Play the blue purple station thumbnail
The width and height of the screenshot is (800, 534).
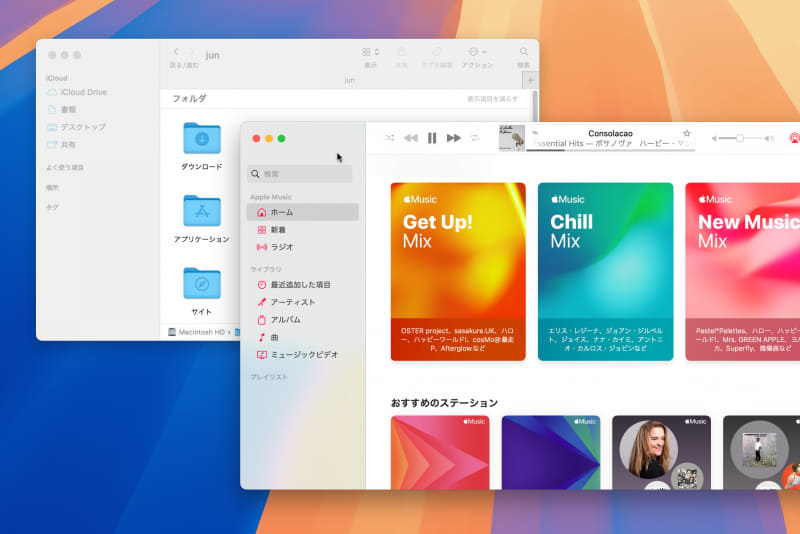click(551, 452)
